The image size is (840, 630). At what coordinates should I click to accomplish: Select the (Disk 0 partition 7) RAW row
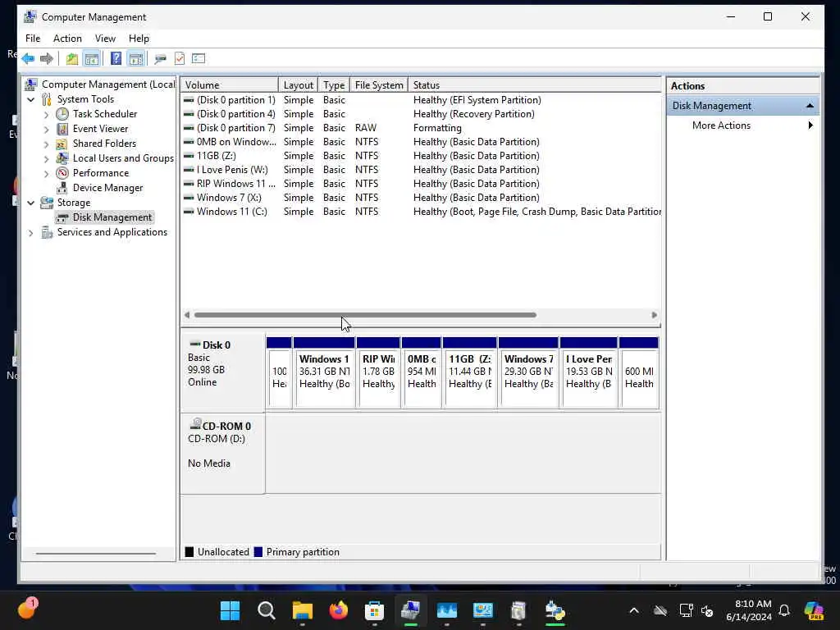422,128
